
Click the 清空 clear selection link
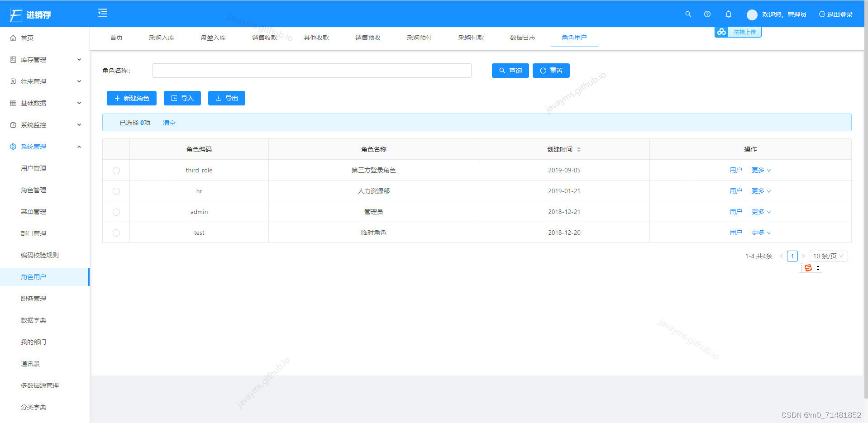pyautogui.click(x=169, y=123)
